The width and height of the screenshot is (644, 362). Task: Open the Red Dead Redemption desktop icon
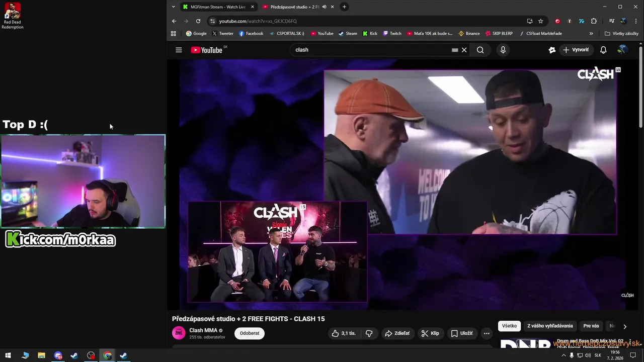[x=13, y=16]
